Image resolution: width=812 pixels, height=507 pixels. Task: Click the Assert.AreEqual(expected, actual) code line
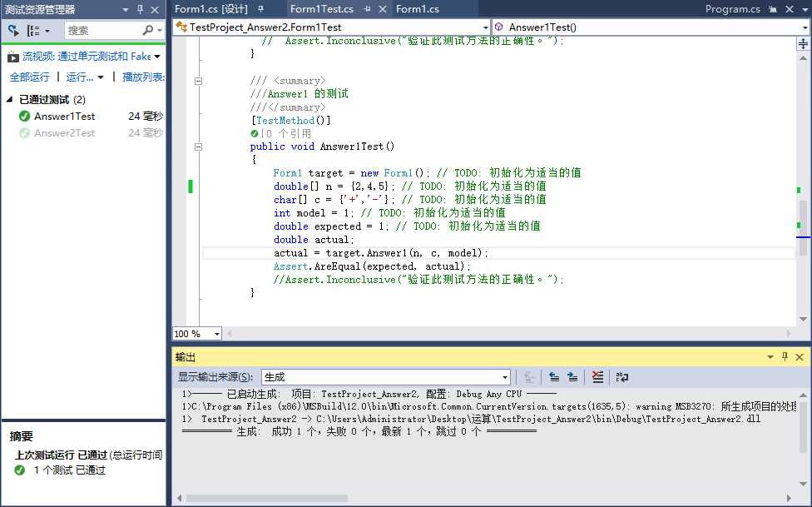(372, 266)
